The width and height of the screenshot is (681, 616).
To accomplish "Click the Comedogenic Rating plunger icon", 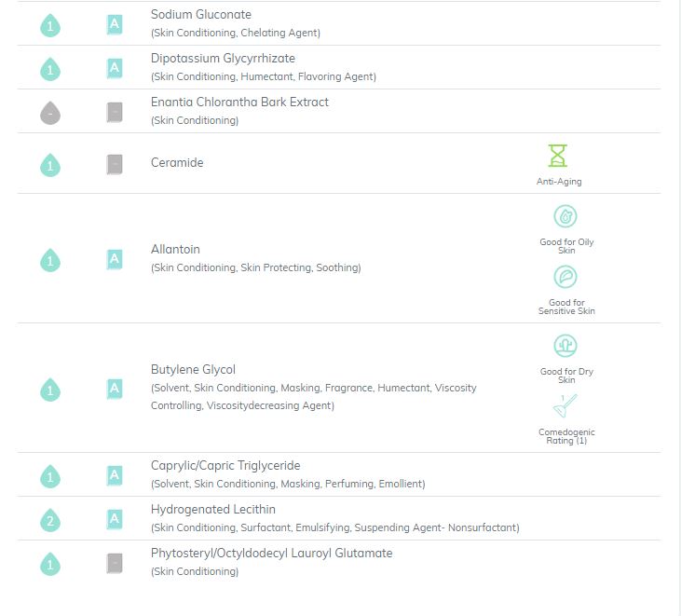I will (565, 405).
